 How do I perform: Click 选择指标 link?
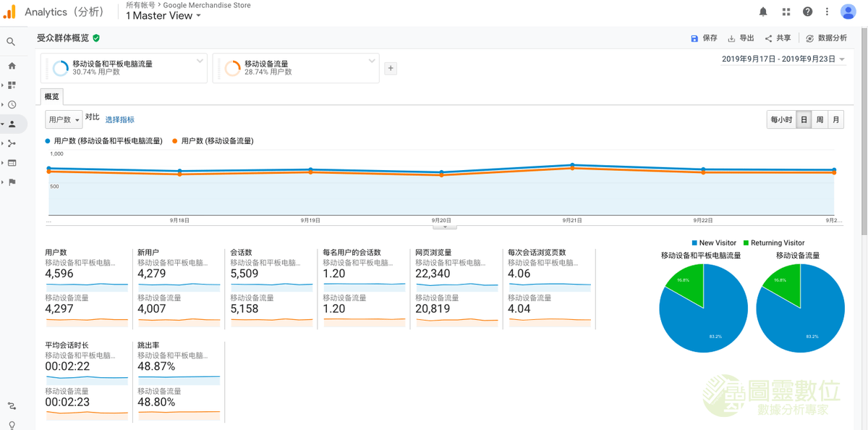point(120,120)
